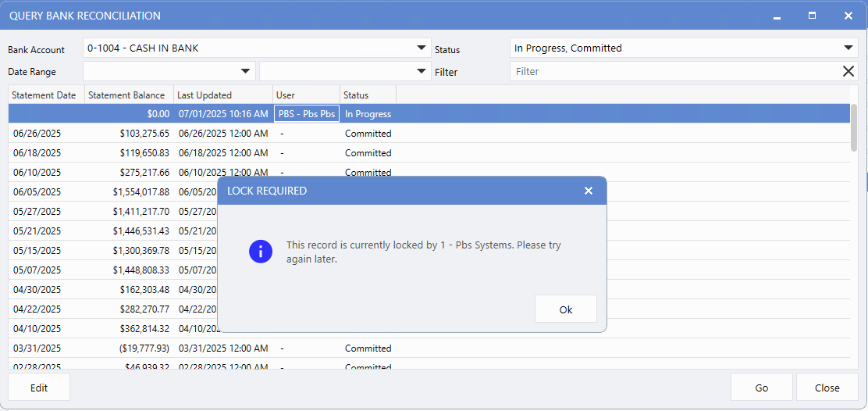Screen dimensions: 868x411
Task: Maximize the Query Bank Reconciliation window
Action: 812,16
